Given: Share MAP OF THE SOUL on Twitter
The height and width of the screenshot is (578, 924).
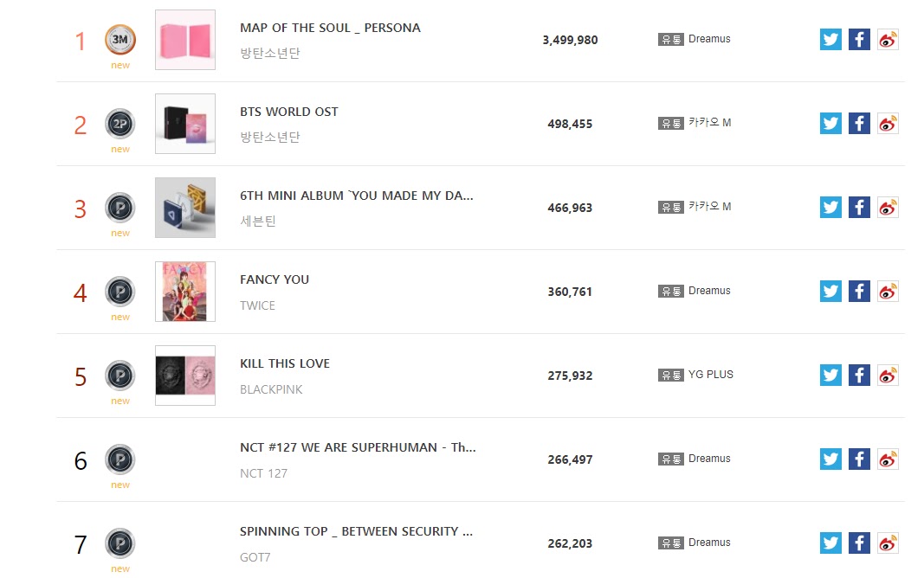Looking at the screenshot, I should 830,40.
